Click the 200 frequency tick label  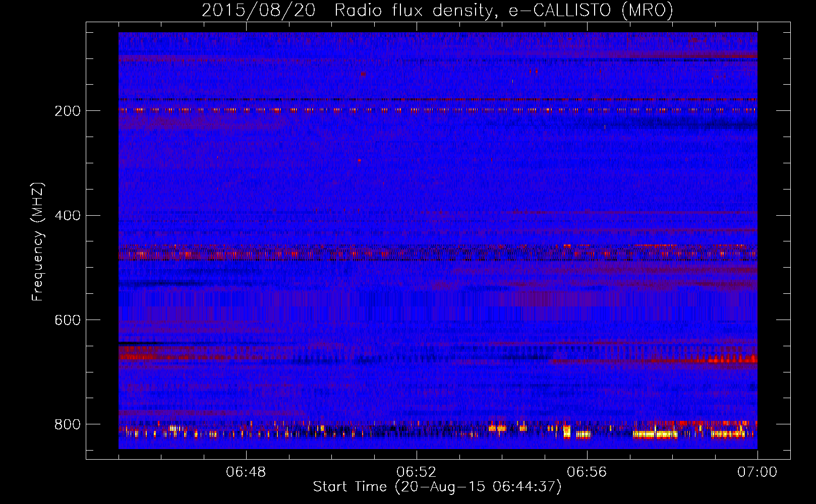tap(68, 111)
